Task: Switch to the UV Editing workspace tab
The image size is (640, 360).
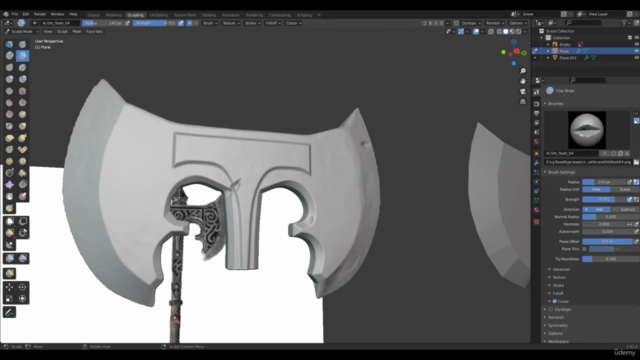Action: pyautogui.click(x=158, y=15)
